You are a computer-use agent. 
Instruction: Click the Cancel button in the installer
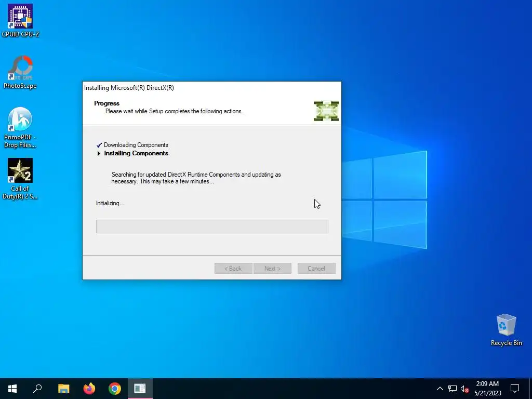316,269
